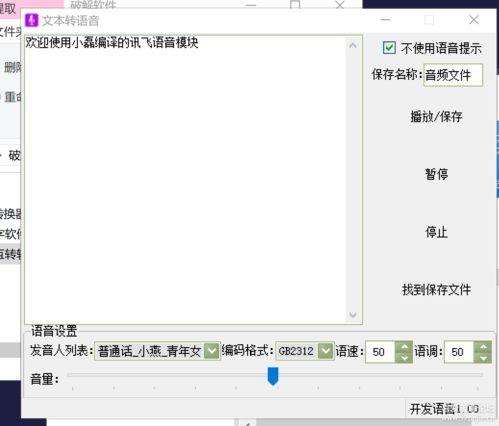Click the 音量 slider handle
The height and width of the screenshot is (426, 499).
pyautogui.click(x=273, y=376)
